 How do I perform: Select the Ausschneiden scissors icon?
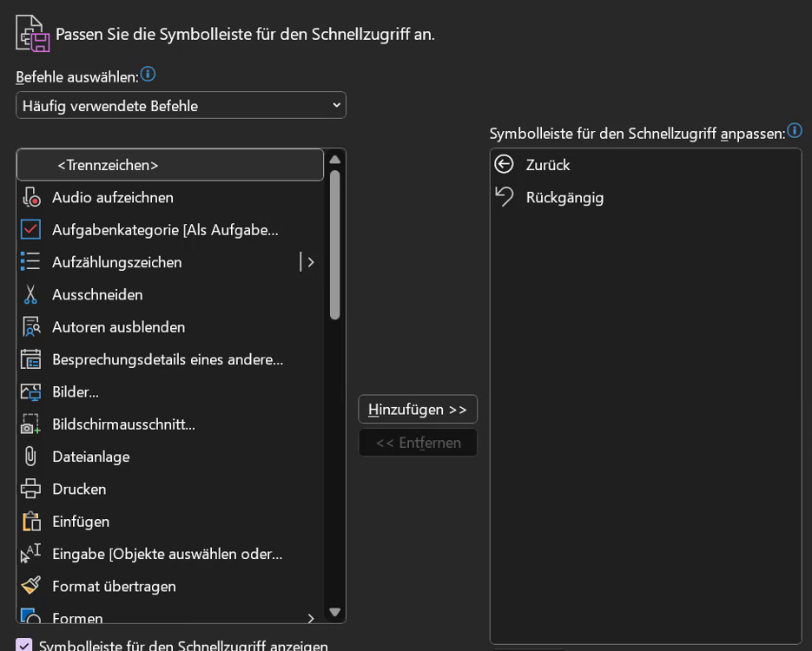coord(31,295)
